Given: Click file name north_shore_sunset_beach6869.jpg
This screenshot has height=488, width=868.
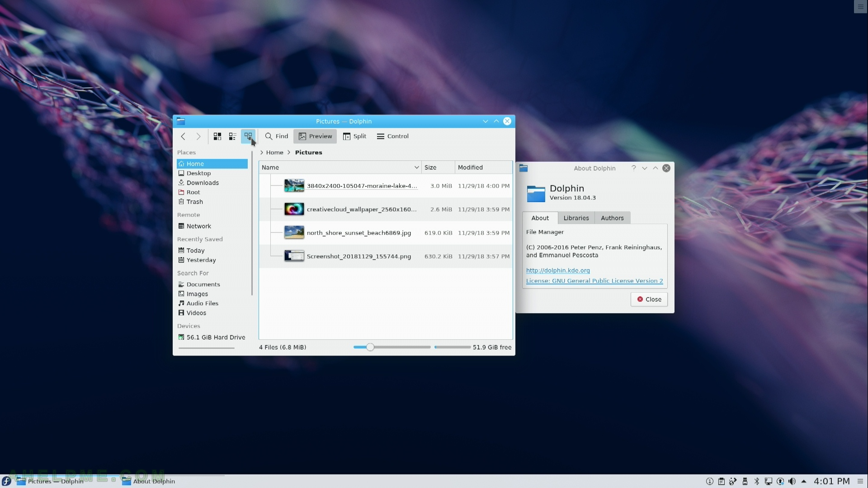Looking at the screenshot, I should [x=359, y=233].
